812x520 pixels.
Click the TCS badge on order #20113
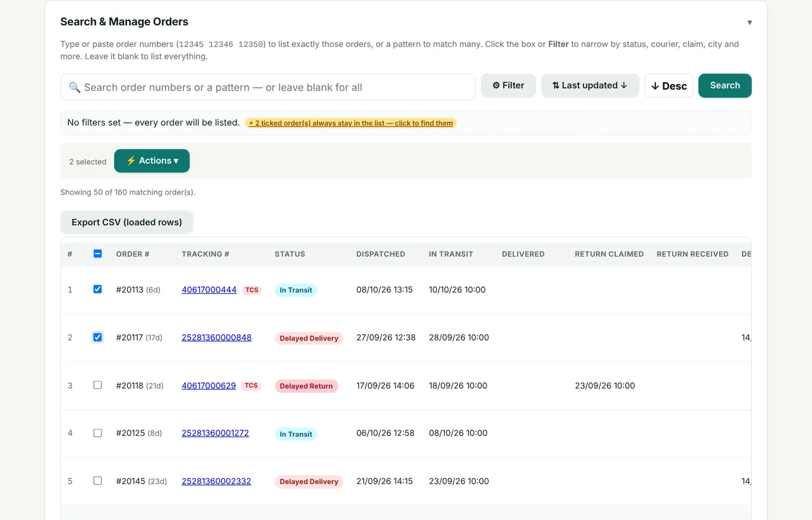[x=252, y=290]
